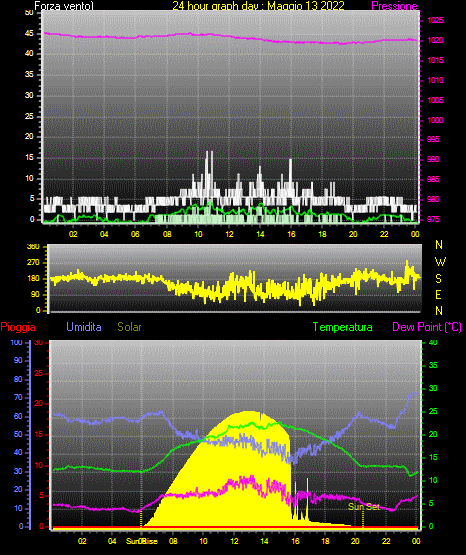Image resolution: width=466 pixels, height=555 pixels.
Task: Click the 1005 pressure axis value
Action: click(435, 100)
